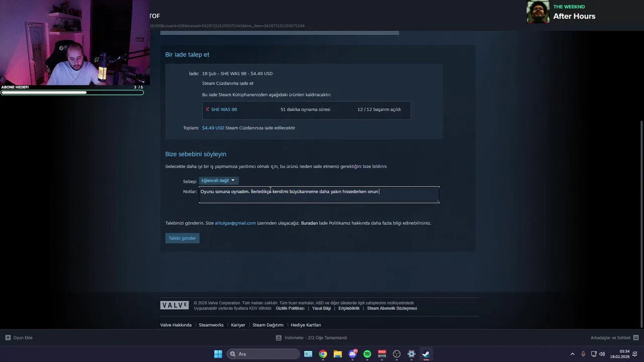Click inside the Notlar text field
The height and width of the screenshot is (362, 644).
click(x=319, y=195)
